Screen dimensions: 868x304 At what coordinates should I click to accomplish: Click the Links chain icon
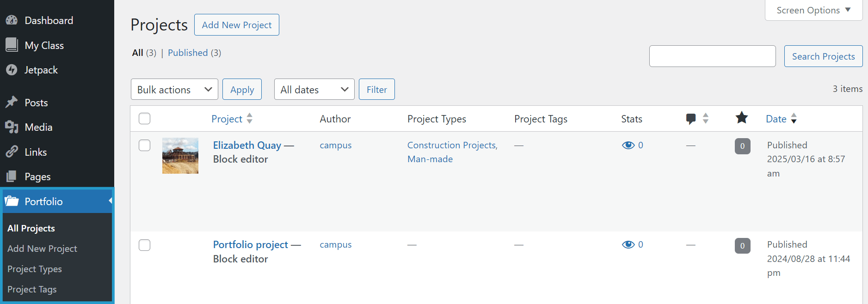click(x=11, y=152)
